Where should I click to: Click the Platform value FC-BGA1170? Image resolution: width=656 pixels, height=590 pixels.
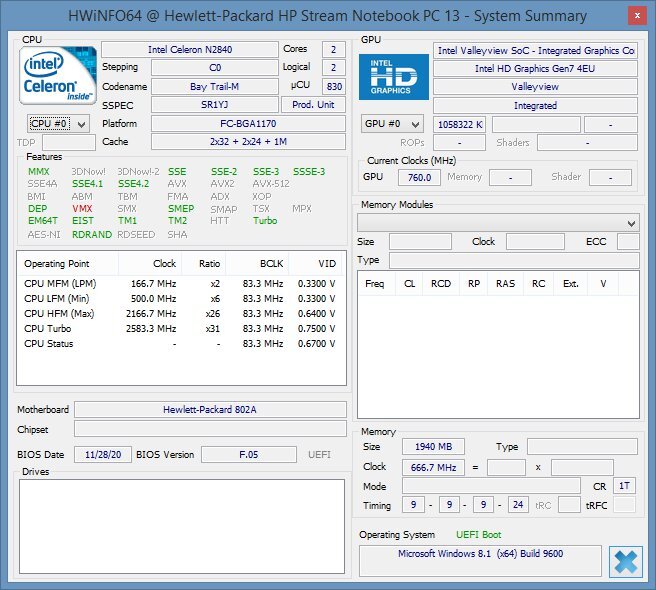click(x=248, y=124)
